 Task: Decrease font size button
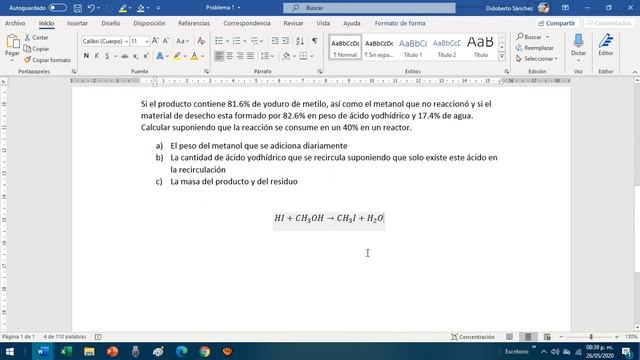(x=166, y=41)
